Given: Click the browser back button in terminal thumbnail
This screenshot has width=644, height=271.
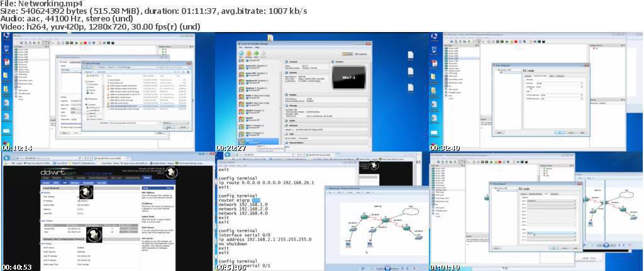Looking at the screenshot, I should click(228, 155).
